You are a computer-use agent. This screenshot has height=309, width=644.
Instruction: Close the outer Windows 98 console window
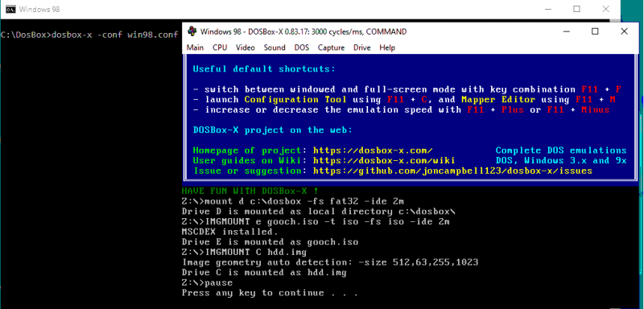pos(605,9)
